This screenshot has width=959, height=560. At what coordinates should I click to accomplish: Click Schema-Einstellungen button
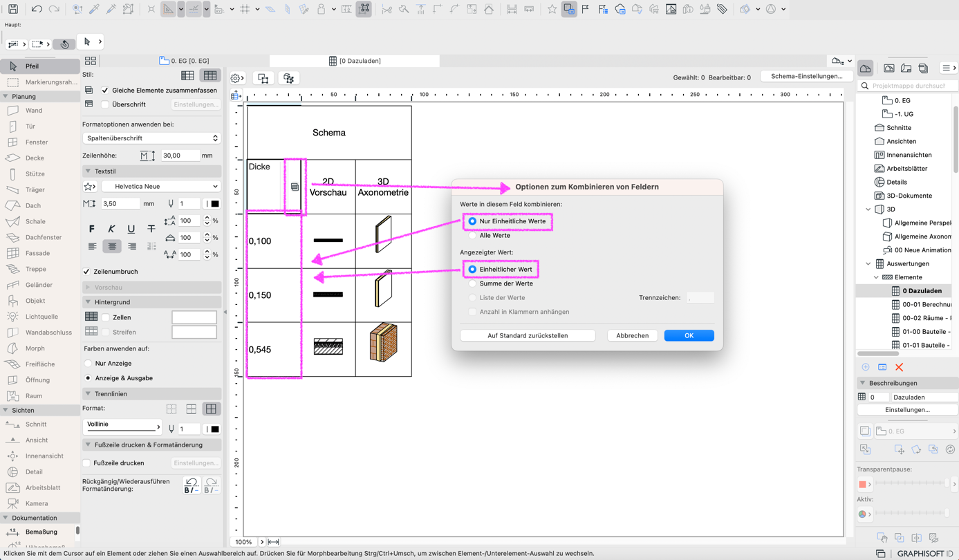click(806, 76)
